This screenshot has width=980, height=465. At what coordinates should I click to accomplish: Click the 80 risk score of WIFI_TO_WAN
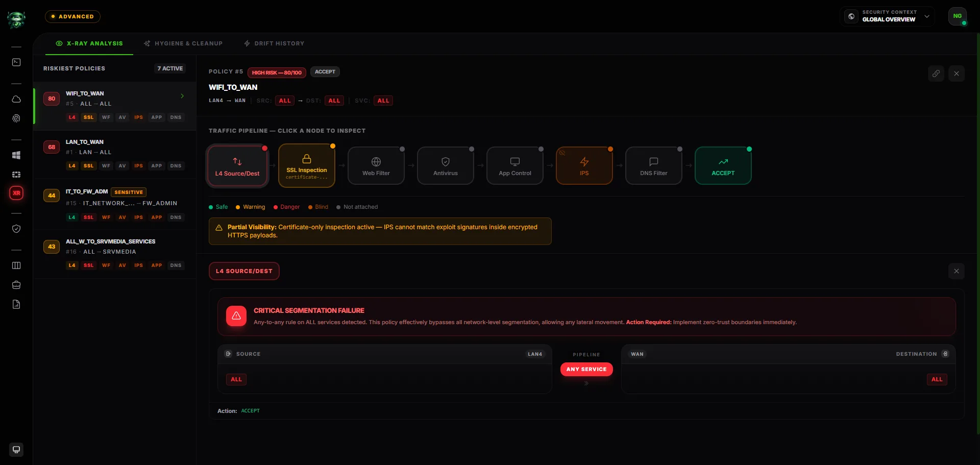[52, 99]
